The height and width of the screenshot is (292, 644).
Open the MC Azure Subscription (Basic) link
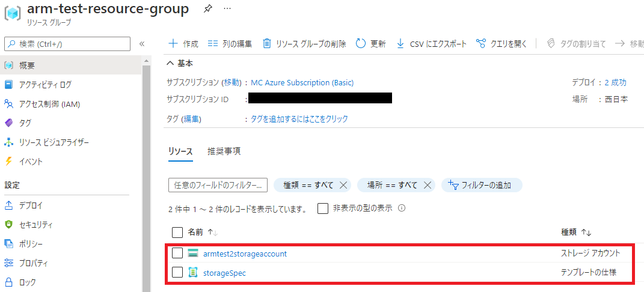(x=302, y=82)
